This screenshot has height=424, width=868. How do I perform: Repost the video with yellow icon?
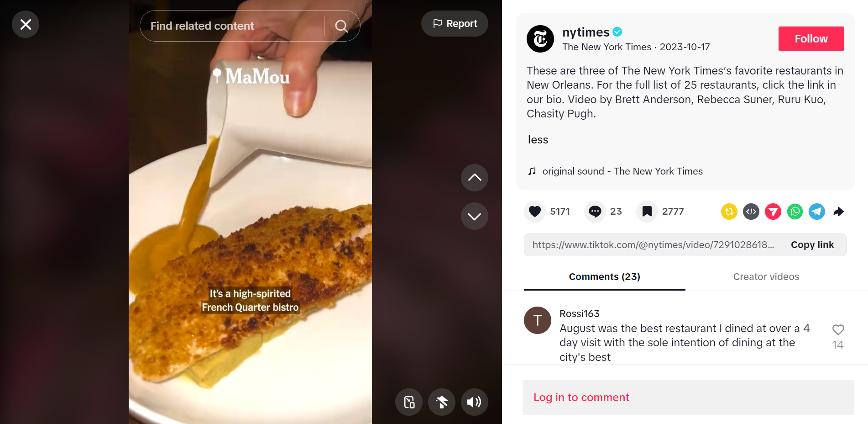click(x=729, y=212)
